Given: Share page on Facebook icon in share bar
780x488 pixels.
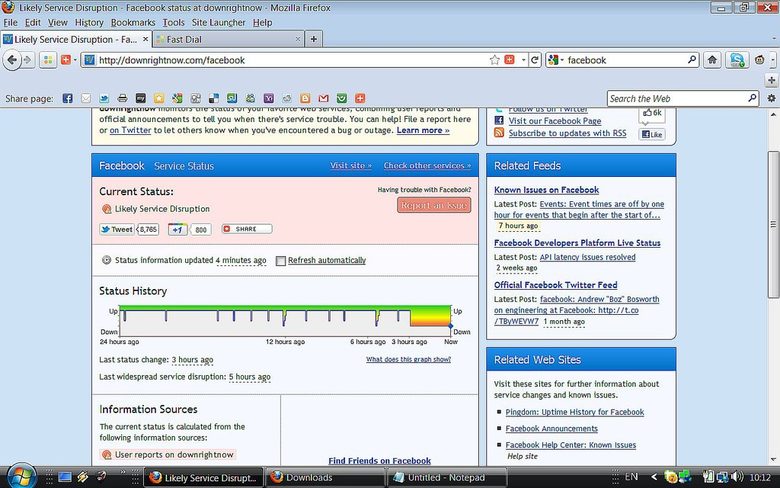Looking at the screenshot, I should click(68, 98).
